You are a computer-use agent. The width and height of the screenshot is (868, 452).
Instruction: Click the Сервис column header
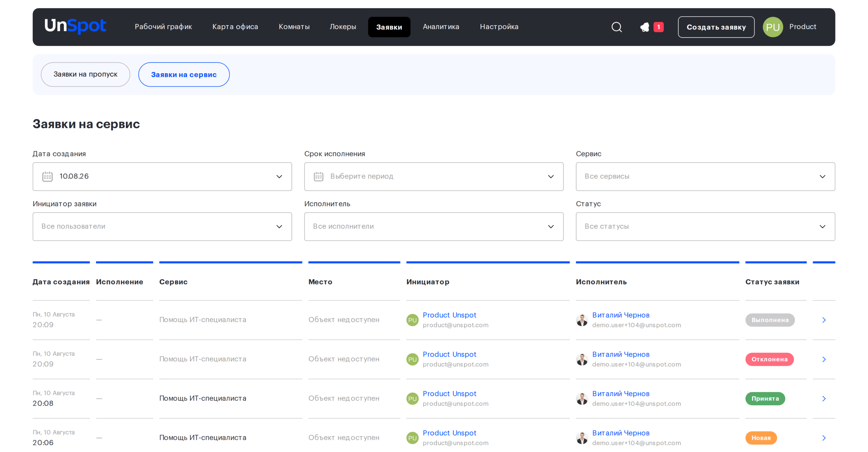click(173, 282)
